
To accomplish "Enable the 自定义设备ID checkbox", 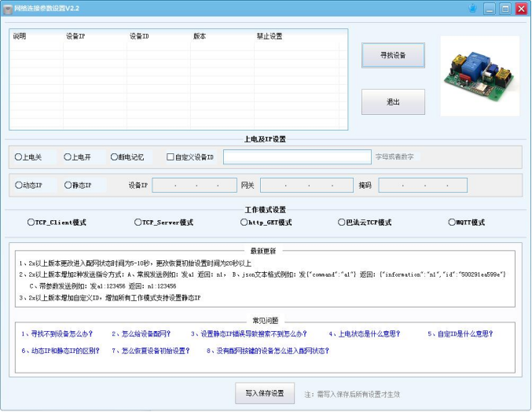I will [190, 157].
